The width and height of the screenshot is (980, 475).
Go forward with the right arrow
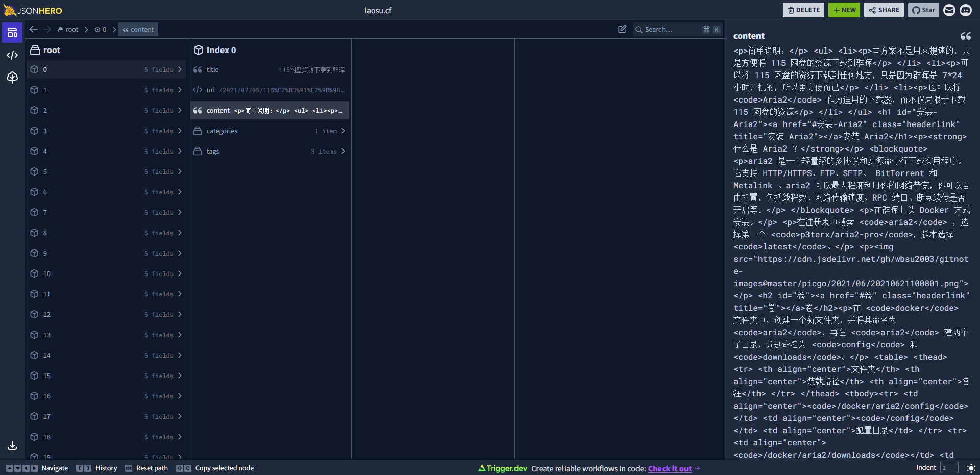tap(47, 29)
